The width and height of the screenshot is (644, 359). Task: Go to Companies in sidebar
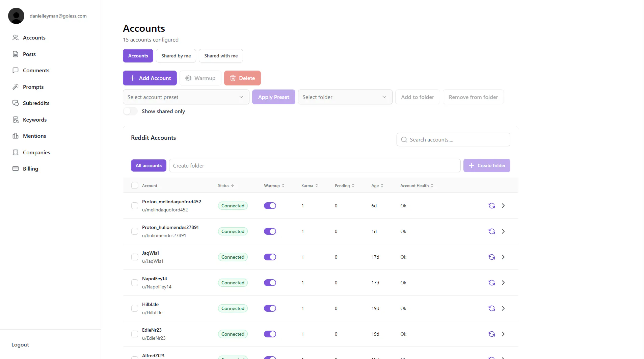[x=31, y=152]
